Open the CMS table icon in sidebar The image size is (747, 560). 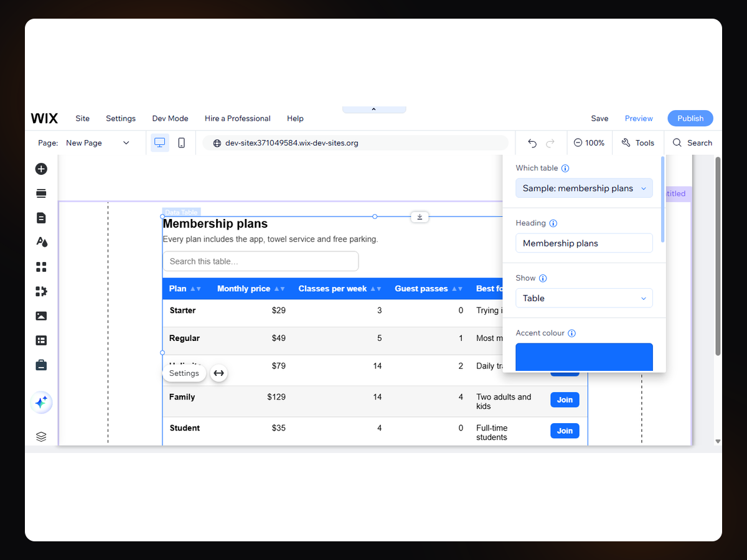tap(41, 340)
